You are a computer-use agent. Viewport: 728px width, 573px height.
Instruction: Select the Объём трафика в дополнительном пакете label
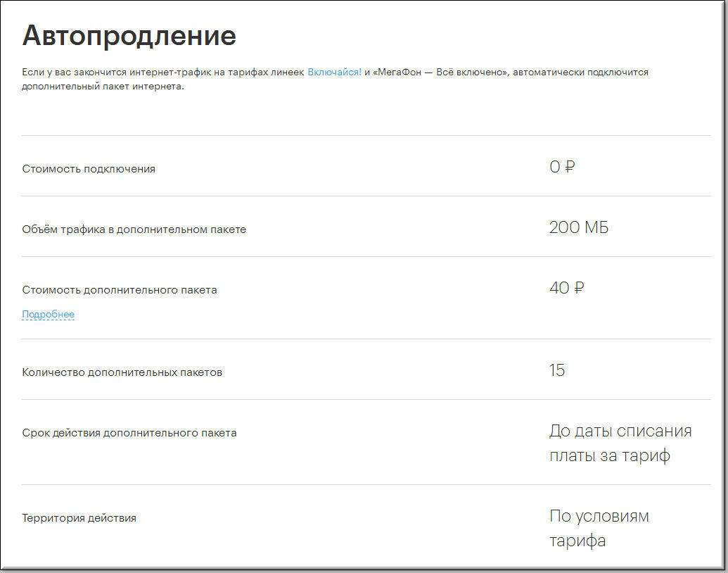pyautogui.click(x=134, y=229)
